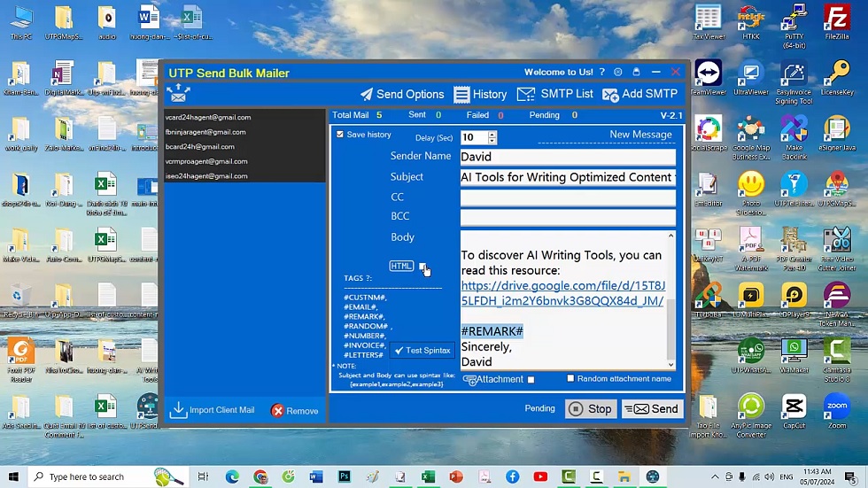Click the Test Spintax button

click(422, 351)
